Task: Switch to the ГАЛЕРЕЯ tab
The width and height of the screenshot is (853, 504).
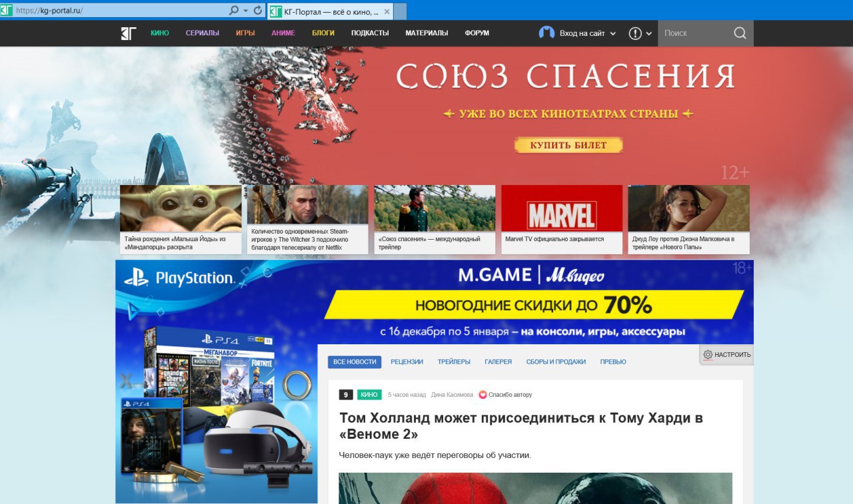Action: click(x=498, y=362)
